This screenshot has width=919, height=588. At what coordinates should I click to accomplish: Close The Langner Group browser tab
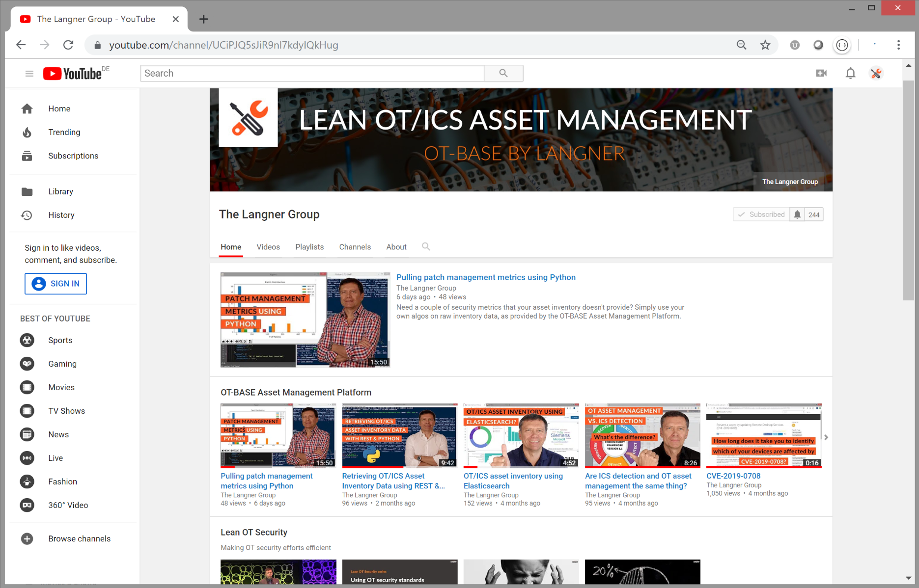(175, 19)
